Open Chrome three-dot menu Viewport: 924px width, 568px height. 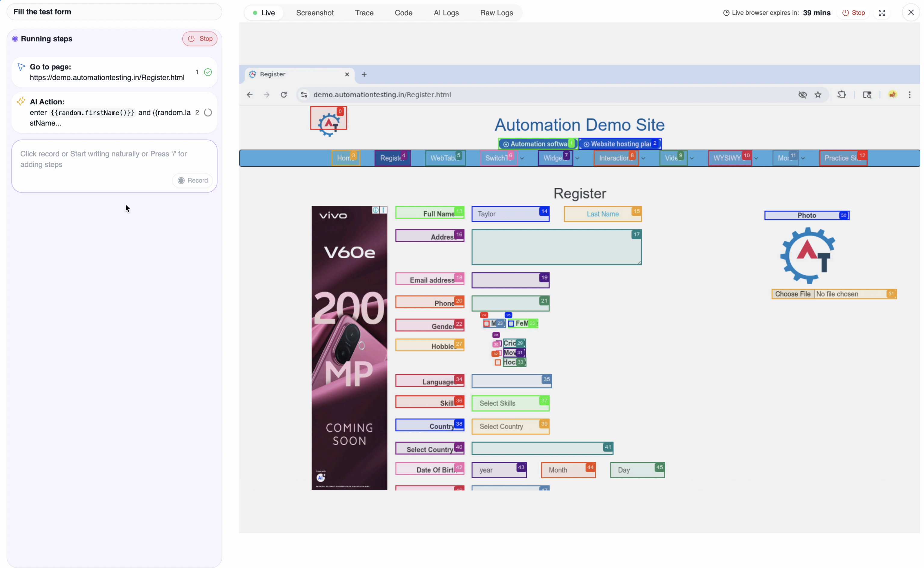pyautogui.click(x=909, y=95)
